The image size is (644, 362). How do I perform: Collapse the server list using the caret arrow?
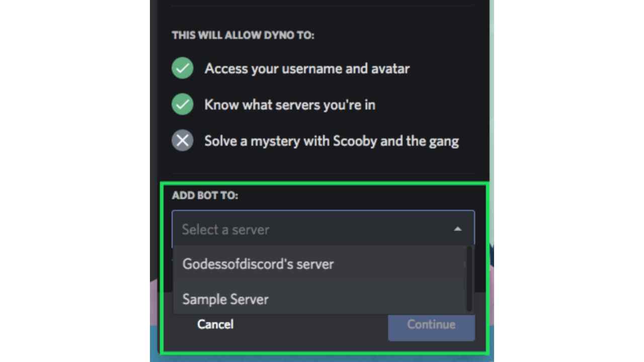(457, 229)
